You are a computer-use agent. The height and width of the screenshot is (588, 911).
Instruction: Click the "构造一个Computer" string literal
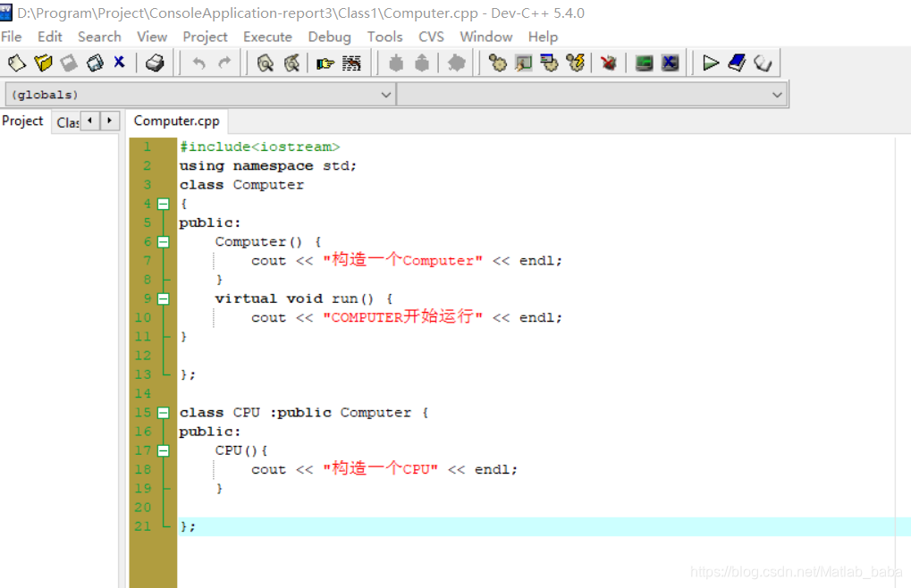point(402,260)
